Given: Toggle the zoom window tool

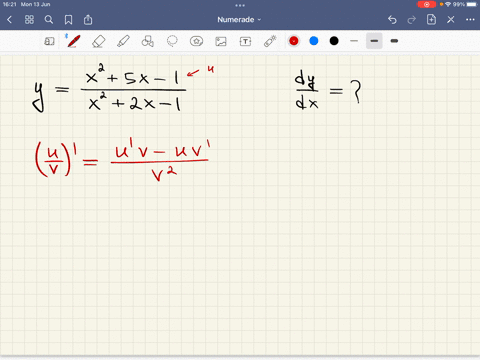Looking at the screenshot, I should [49, 41].
